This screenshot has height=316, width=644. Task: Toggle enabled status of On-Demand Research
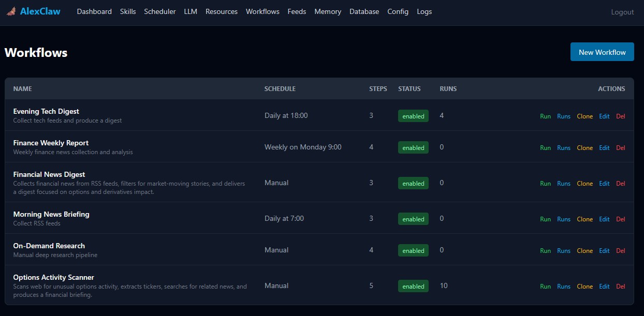point(413,250)
